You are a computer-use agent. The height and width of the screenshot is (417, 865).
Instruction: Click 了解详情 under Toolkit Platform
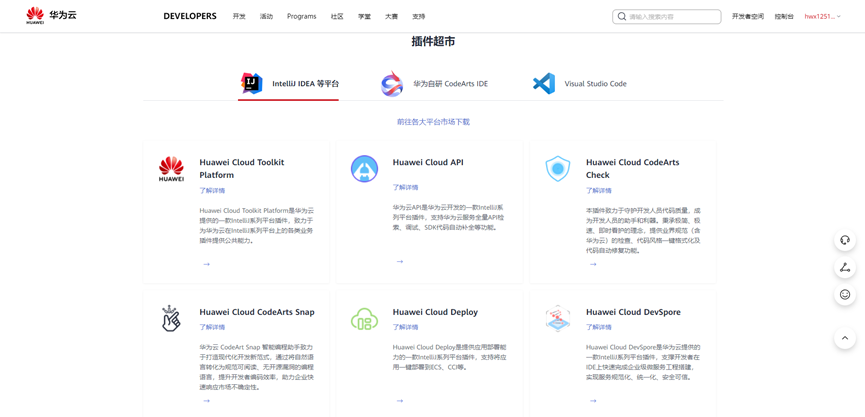click(x=212, y=190)
